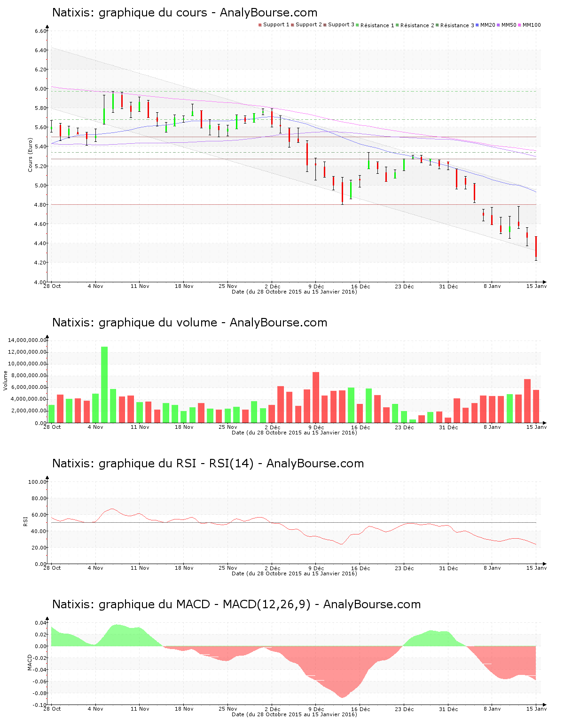Click the '15 Janv' date label on MACD chart

(536, 709)
